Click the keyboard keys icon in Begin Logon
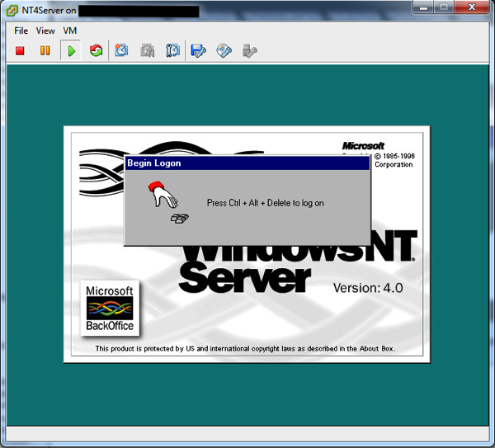 point(180,219)
